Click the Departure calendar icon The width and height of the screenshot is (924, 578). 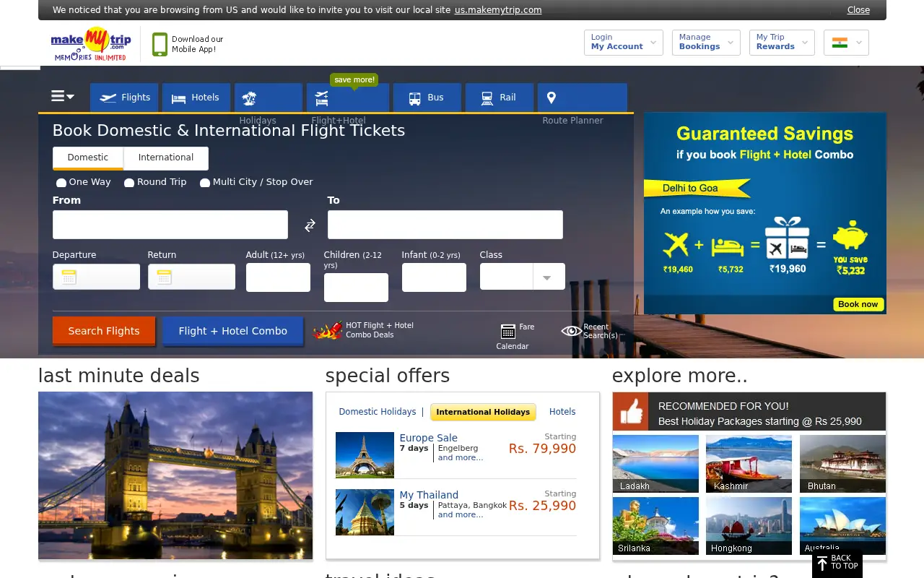(69, 277)
